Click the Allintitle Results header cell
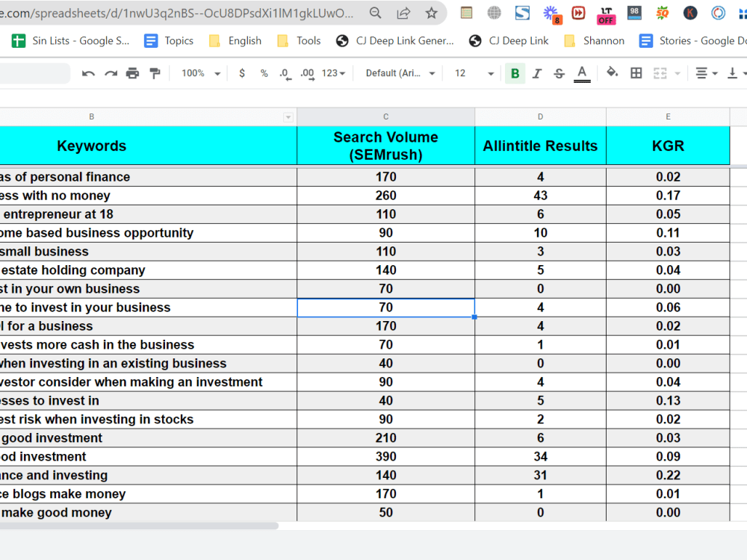This screenshot has height=560, width=747. [x=540, y=146]
